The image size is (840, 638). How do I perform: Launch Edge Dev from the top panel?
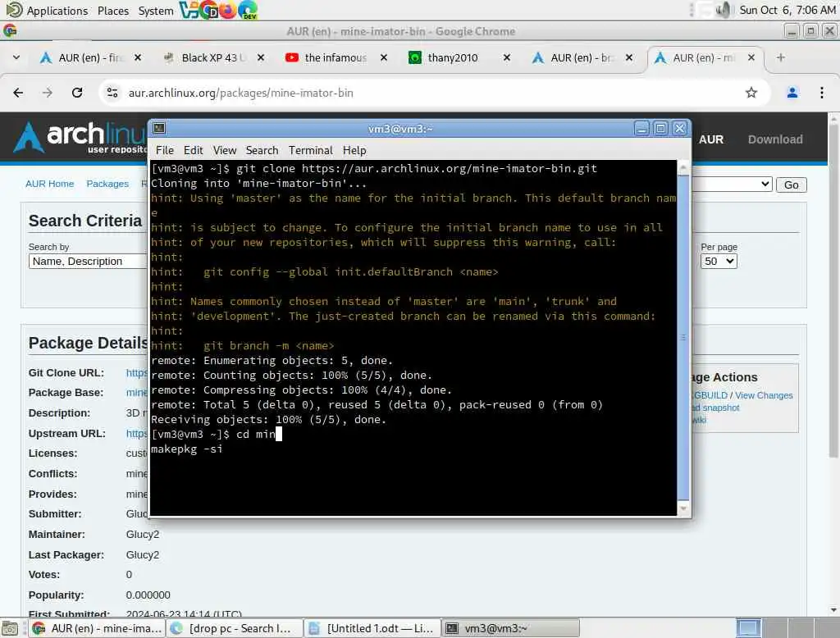point(248,10)
